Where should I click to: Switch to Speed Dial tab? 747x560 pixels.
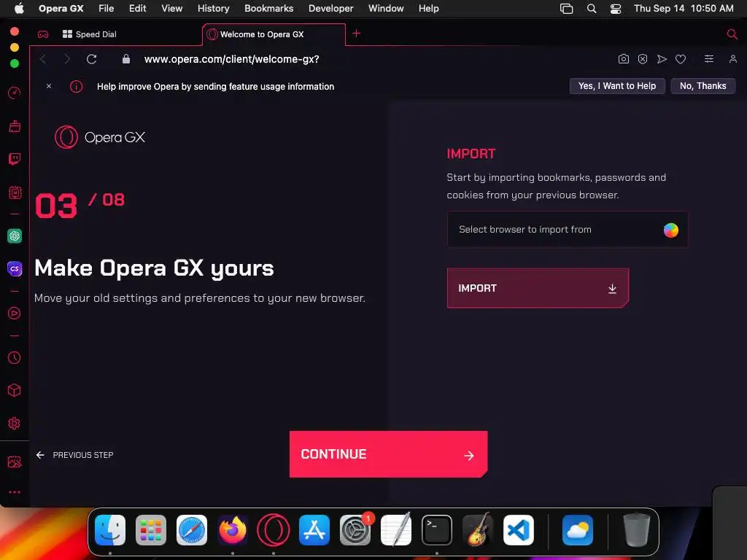click(x=90, y=34)
